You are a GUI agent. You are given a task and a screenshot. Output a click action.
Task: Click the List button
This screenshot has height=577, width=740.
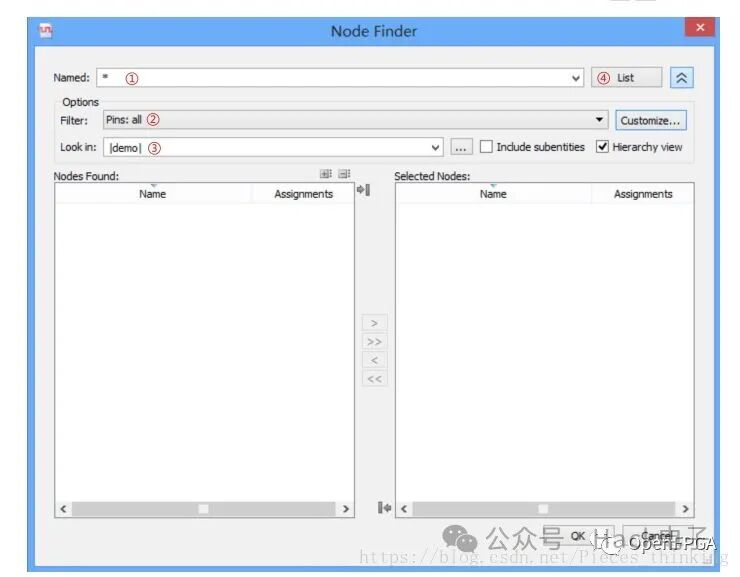click(x=627, y=78)
